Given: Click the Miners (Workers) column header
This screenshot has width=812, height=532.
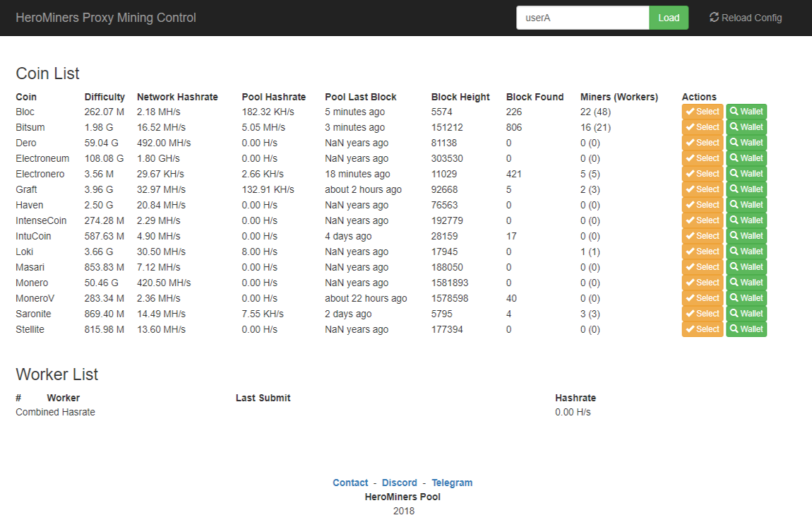Looking at the screenshot, I should (619, 97).
